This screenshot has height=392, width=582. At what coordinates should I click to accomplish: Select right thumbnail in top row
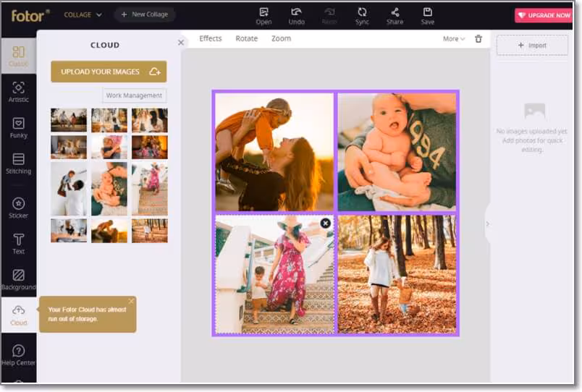pos(150,120)
